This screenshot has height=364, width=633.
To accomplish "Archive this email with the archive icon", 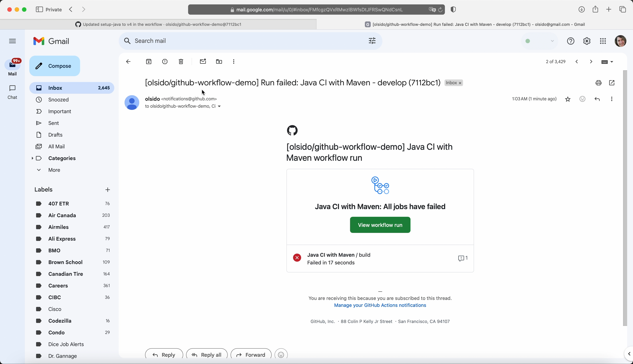I will (149, 62).
